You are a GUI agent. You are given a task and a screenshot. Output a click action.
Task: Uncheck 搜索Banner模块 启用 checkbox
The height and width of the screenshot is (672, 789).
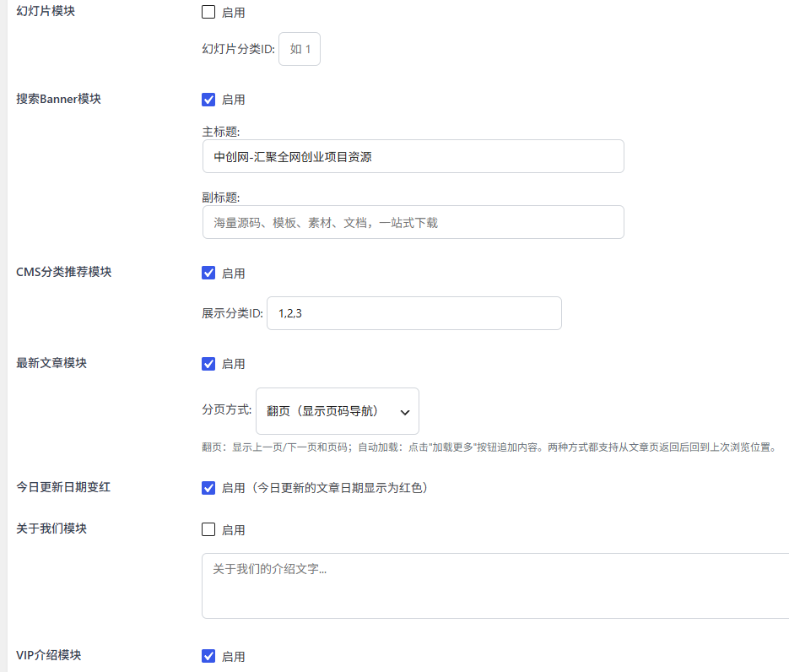click(208, 100)
